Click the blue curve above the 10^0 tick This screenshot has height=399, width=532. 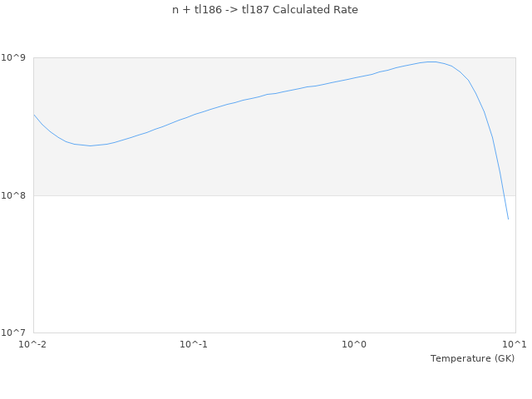click(355, 77)
